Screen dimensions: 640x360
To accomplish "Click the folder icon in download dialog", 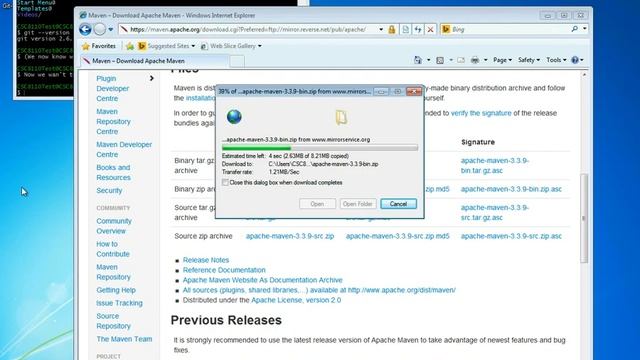I will [341, 118].
